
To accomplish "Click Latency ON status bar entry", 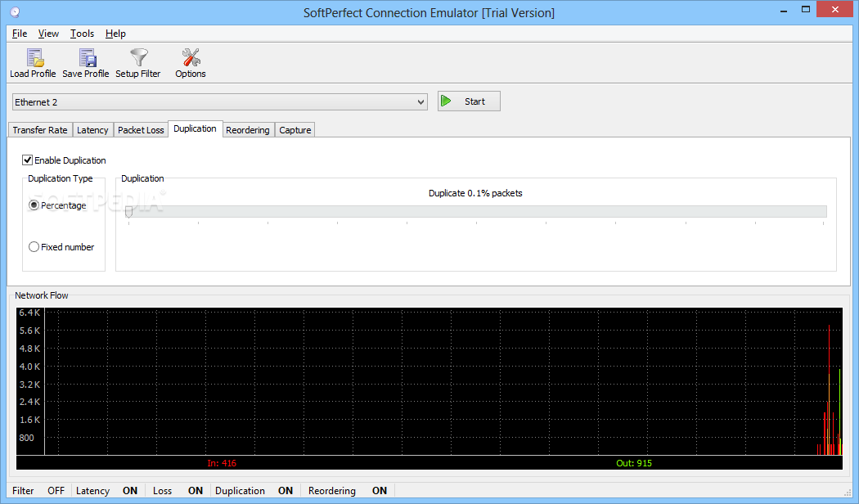I will (107, 490).
